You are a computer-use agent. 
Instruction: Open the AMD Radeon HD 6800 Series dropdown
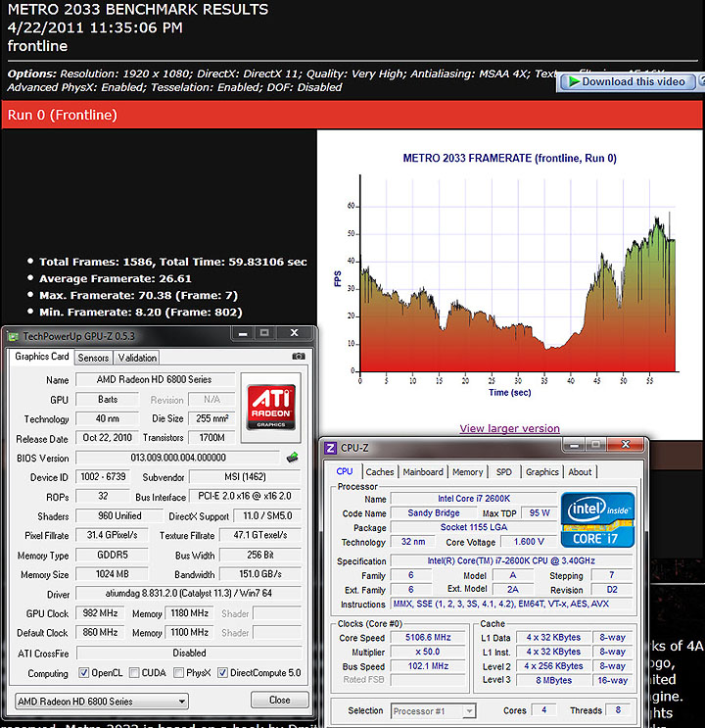[102, 702]
